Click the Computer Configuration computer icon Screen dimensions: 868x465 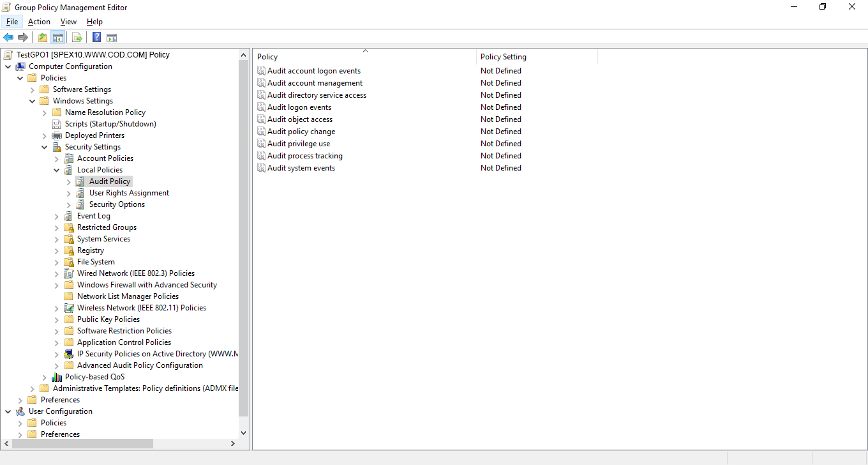pyautogui.click(x=20, y=66)
